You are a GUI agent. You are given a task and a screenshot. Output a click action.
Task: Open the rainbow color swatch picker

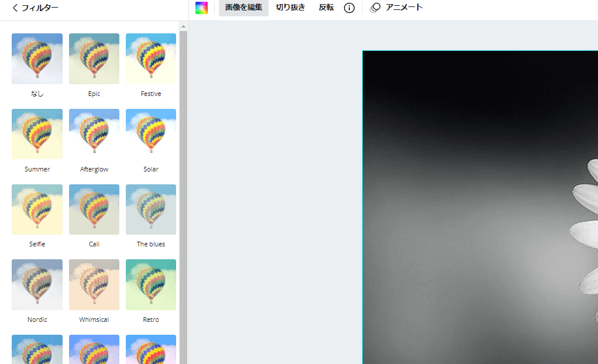click(201, 8)
